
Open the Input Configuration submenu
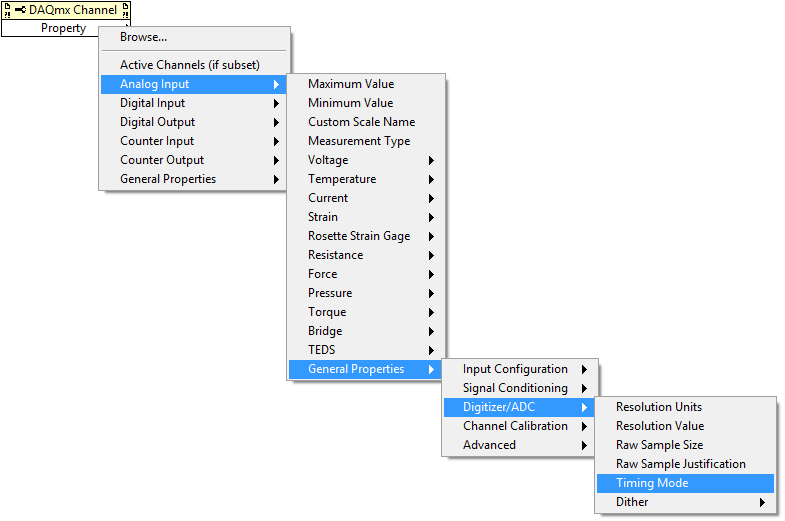click(520, 369)
